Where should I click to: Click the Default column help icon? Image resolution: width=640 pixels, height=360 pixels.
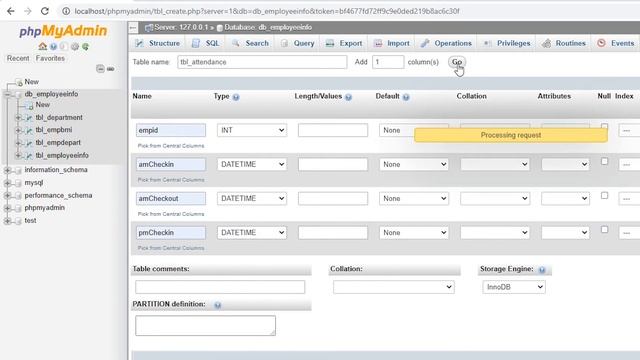click(406, 97)
